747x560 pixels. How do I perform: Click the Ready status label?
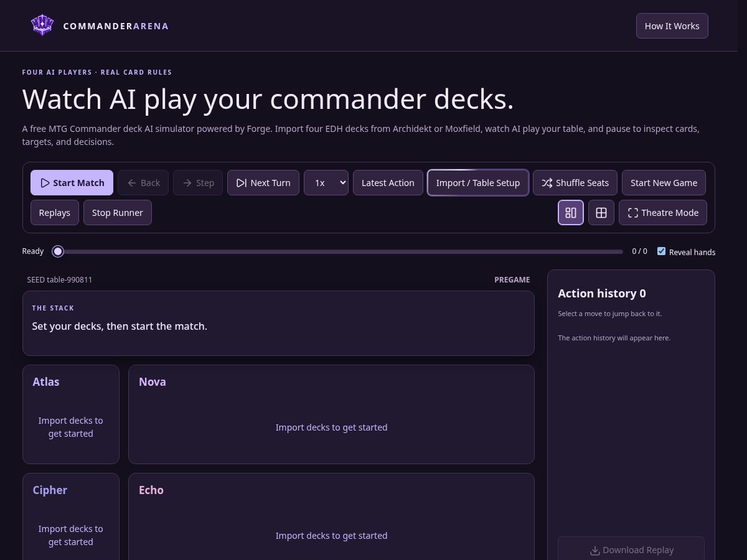(x=33, y=251)
